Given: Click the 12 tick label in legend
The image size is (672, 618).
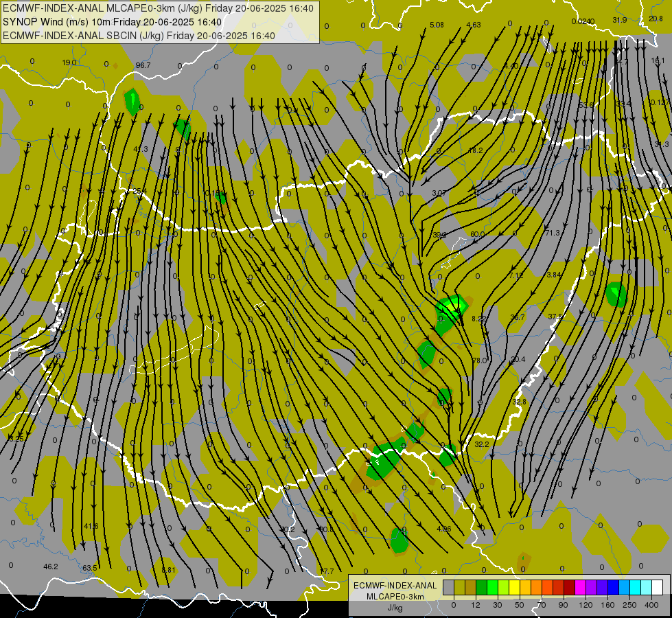Looking at the screenshot, I should coord(476,605).
